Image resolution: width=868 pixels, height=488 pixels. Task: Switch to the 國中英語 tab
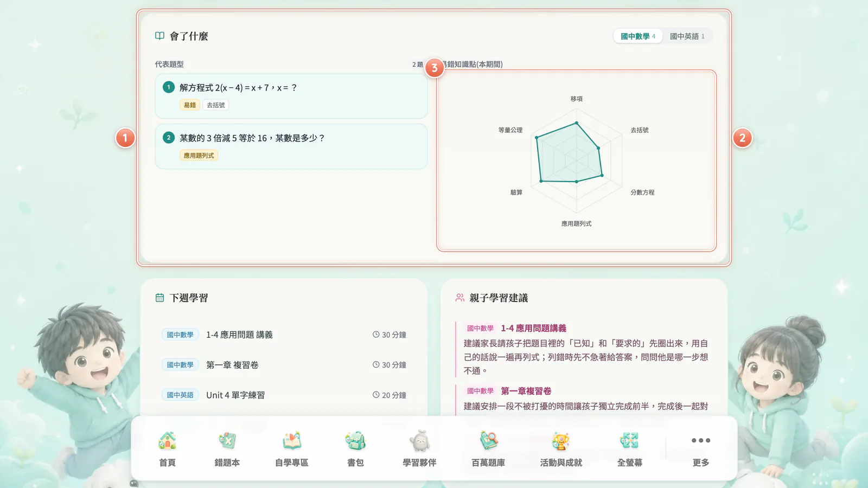point(687,36)
